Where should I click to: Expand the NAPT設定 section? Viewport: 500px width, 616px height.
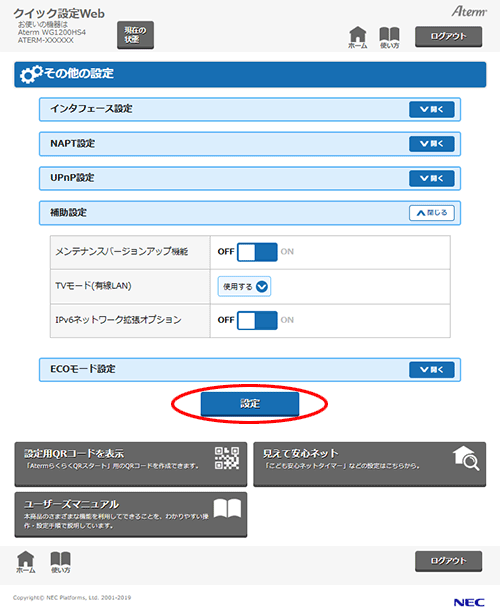(432, 144)
